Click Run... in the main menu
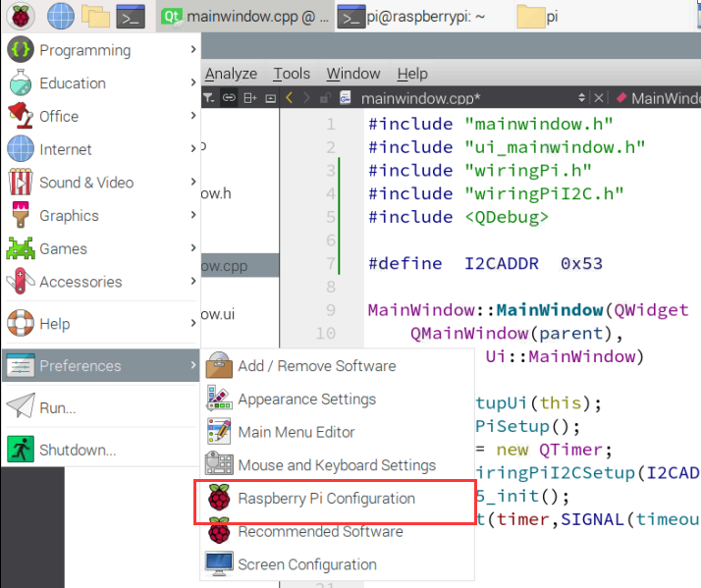The width and height of the screenshot is (701, 588). point(101,407)
